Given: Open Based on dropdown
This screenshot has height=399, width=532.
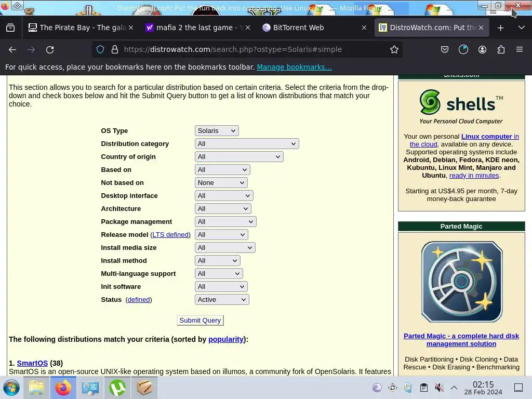Looking at the screenshot, I should [x=222, y=170].
